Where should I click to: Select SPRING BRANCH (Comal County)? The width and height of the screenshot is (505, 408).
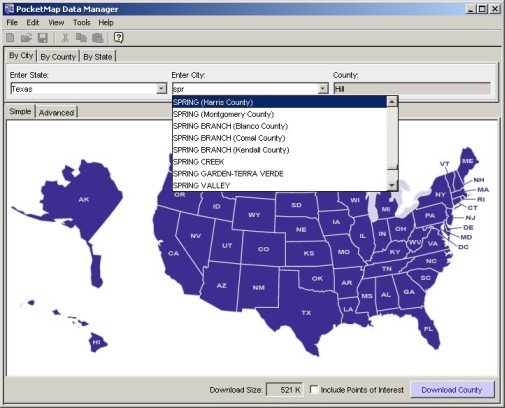[x=279, y=138]
